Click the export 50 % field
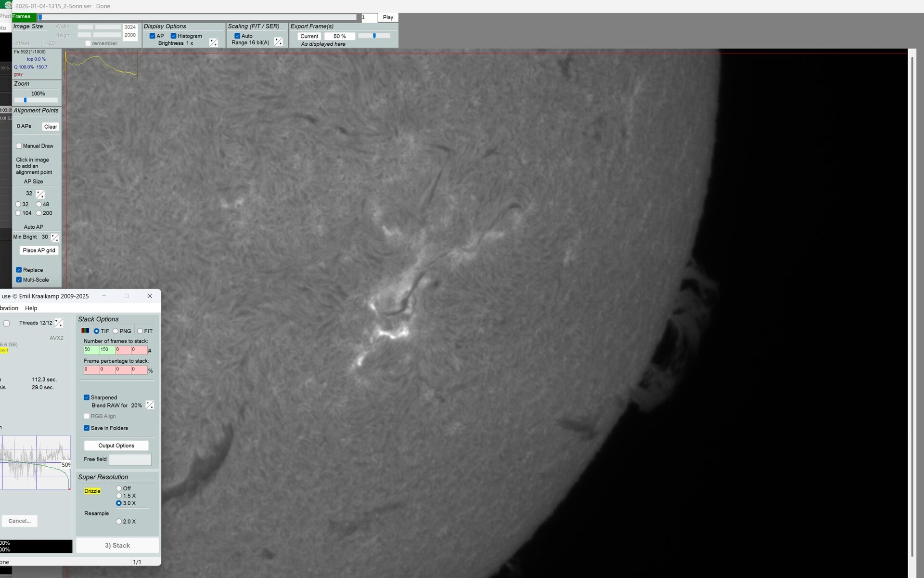924x578 pixels. pyautogui.click(x=340, y=37)
